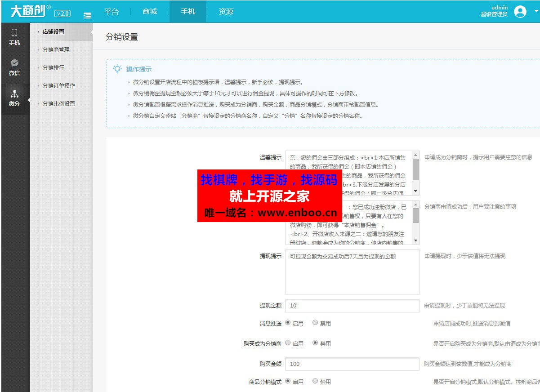Open 分销比例设置 in the submenu
540x392 pixels.
coord(59,104)
